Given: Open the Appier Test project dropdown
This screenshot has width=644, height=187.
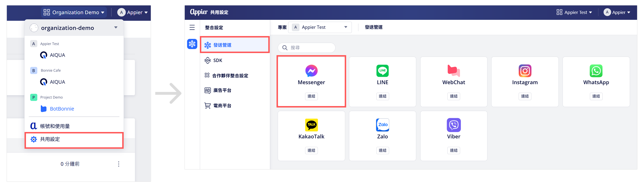Looking at the screenshot, I should [x=320, y=27].
